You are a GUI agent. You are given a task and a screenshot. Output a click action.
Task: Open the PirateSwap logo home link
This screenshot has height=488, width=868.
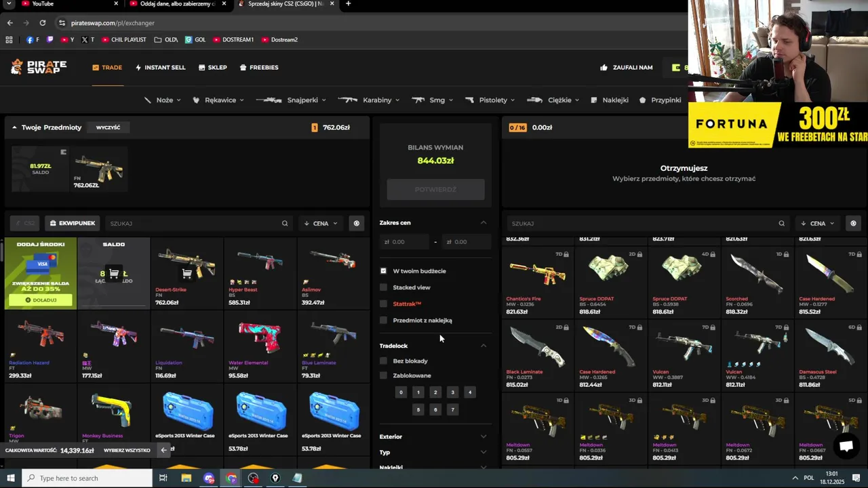point(39,66)
